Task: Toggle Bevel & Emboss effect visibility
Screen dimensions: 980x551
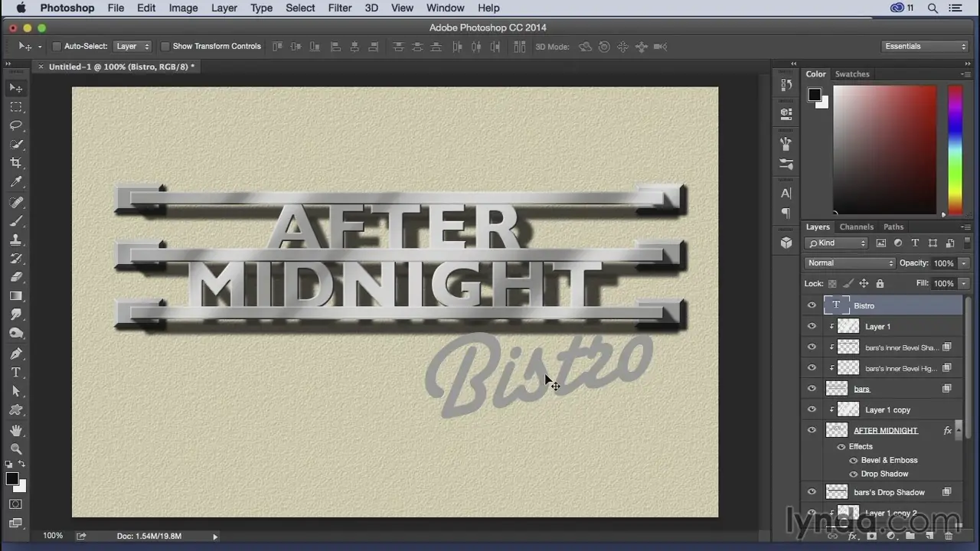Action: (853, 461)
